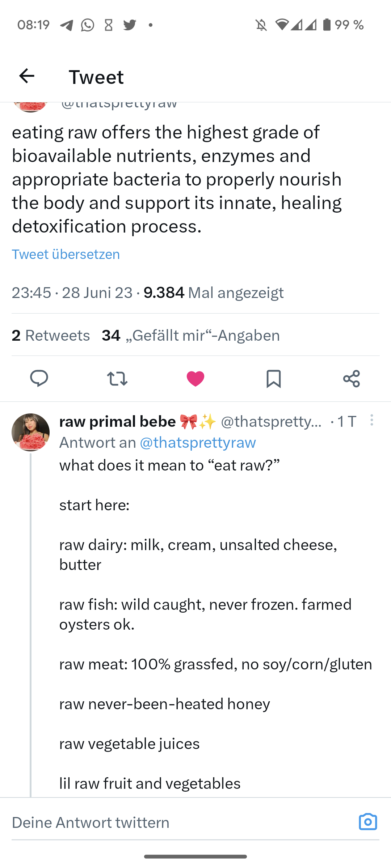Viewport: 391px width, 868px height.
Task: Unlike the tweet via pink heart
Action: click(x=195, y=379)
